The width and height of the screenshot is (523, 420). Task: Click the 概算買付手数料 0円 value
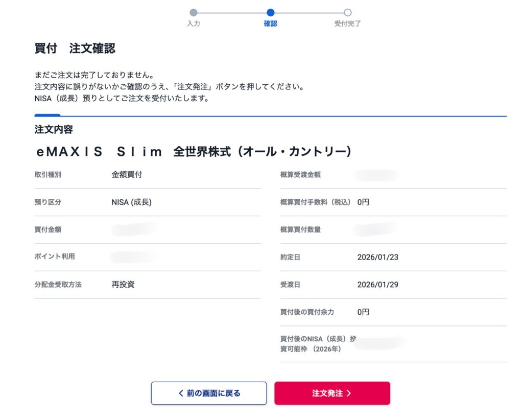363,202
